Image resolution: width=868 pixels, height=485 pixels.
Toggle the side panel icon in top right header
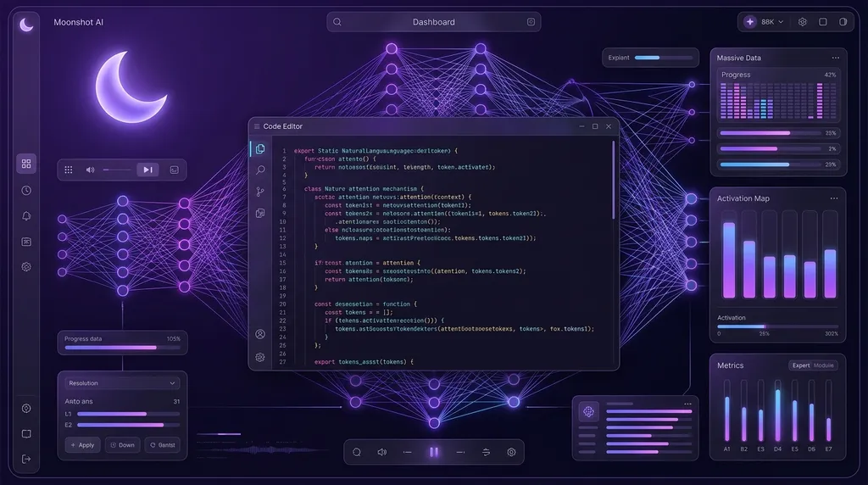click(843, 21)
